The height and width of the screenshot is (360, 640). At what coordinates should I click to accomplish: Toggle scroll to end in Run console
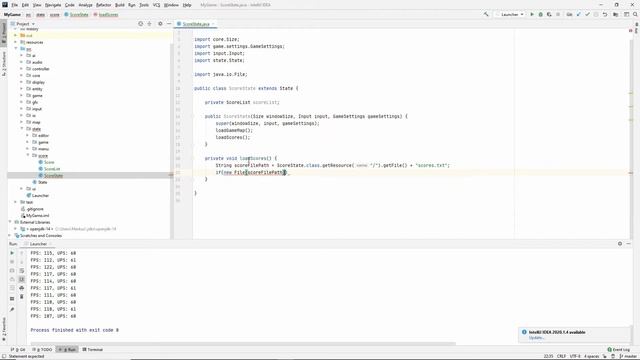(22, 279)
